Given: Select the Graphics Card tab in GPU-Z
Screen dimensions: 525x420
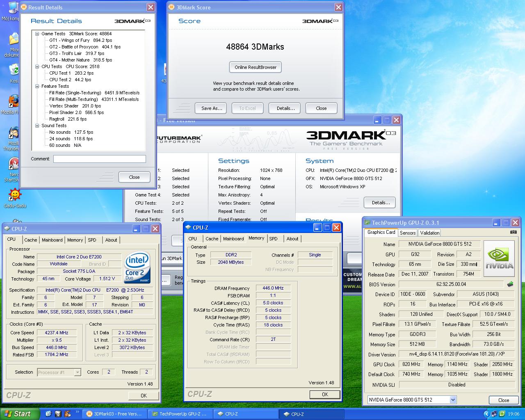Looking at the screenshot, I should click(x=381, y=232).
